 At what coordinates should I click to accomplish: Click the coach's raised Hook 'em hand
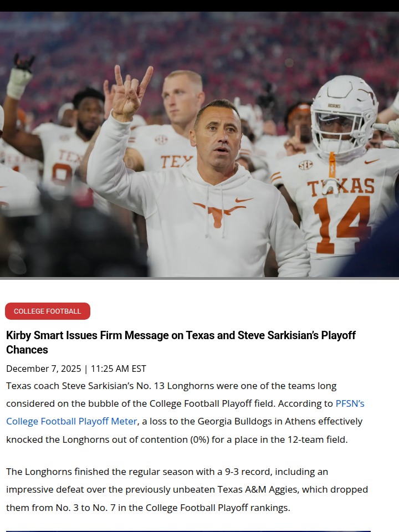click(131, 91)
